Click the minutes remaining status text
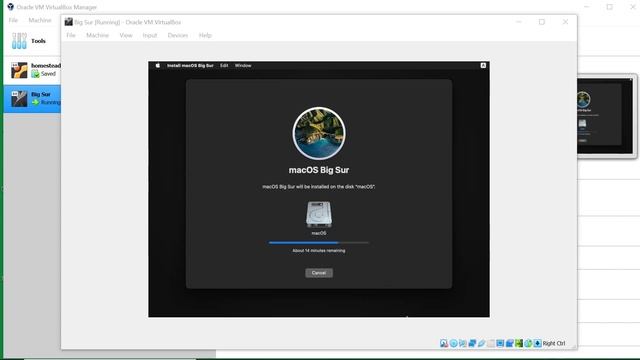This screenshot has width=640, height=360. click(319, 251)
